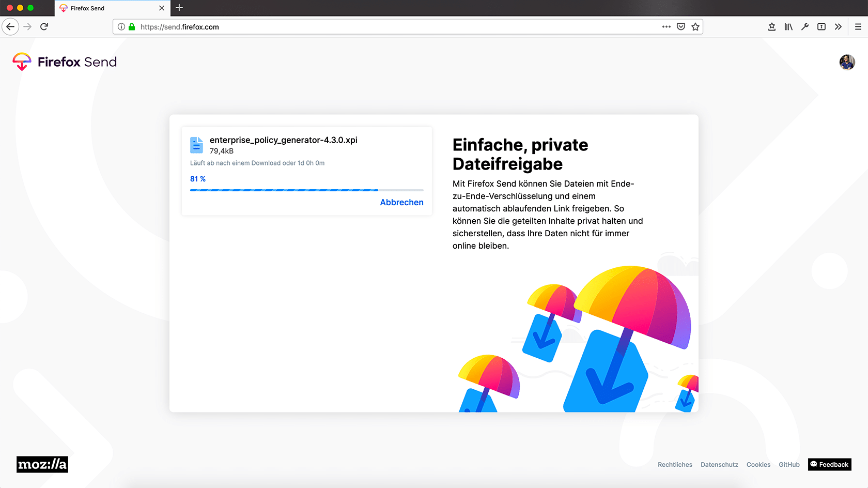Viewport: 868px width, 488px height.
Task: Click the wrench developer tools icon
Action: coord(805,27)
